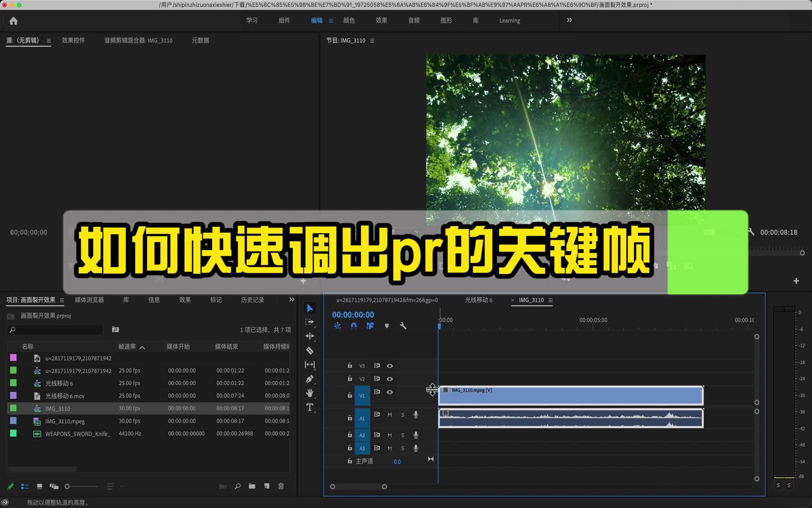Select the Type tool

coord(310,407)
